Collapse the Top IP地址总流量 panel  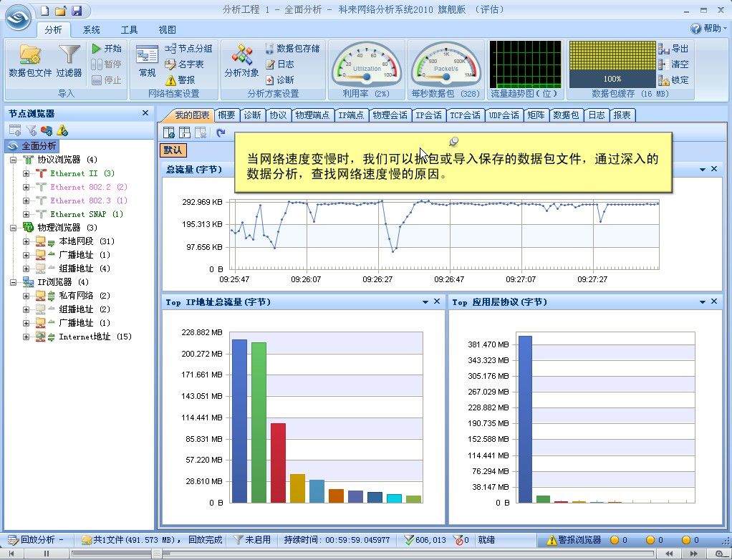click(427, 302)
